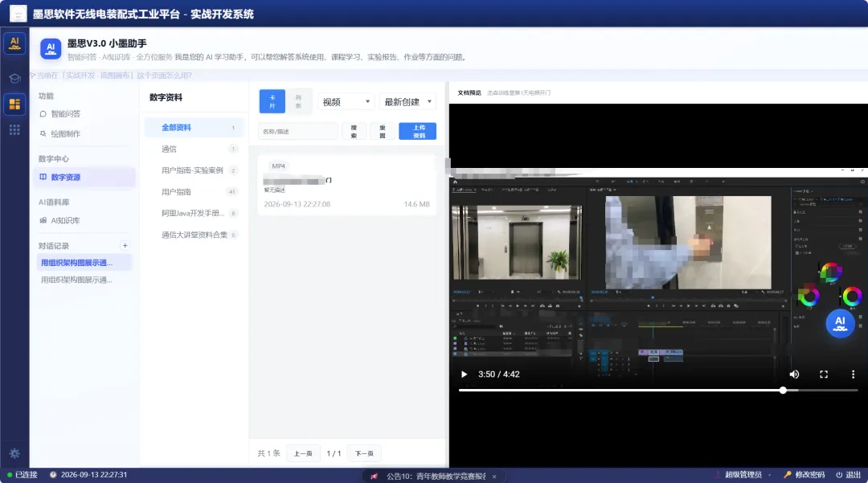Image resolution: width=868 pixels, height=483 pixels.
Task: Open the graduation cap course icon
Action: (x=15, y=78)
